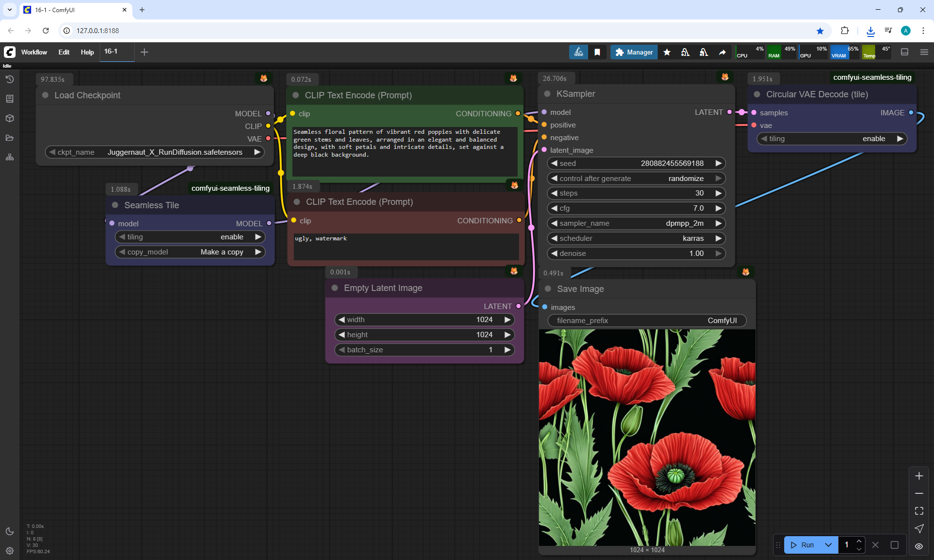The width and height of the screenshot is (934, 560).
Task: Click the share arrow icon in toolbar
Action: [x=722, y=52]
